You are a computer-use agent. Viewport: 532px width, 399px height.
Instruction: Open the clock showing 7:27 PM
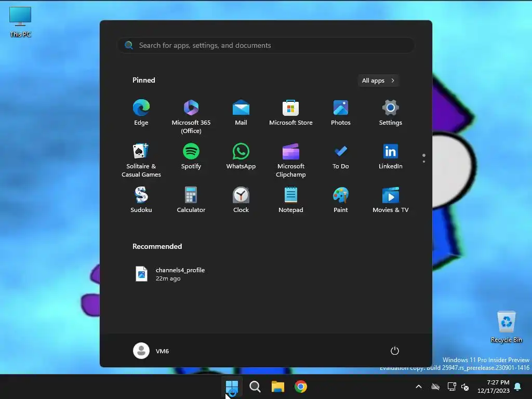[x=494, y=387]
